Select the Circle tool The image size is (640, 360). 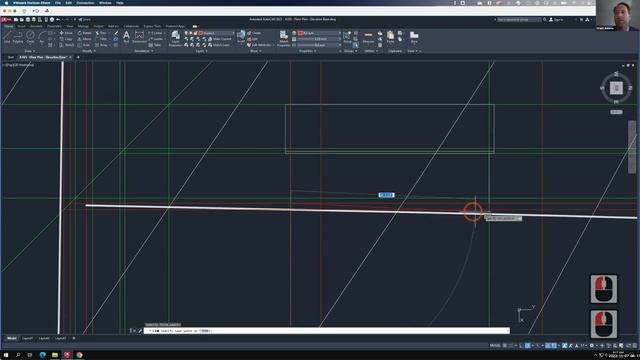30,37
